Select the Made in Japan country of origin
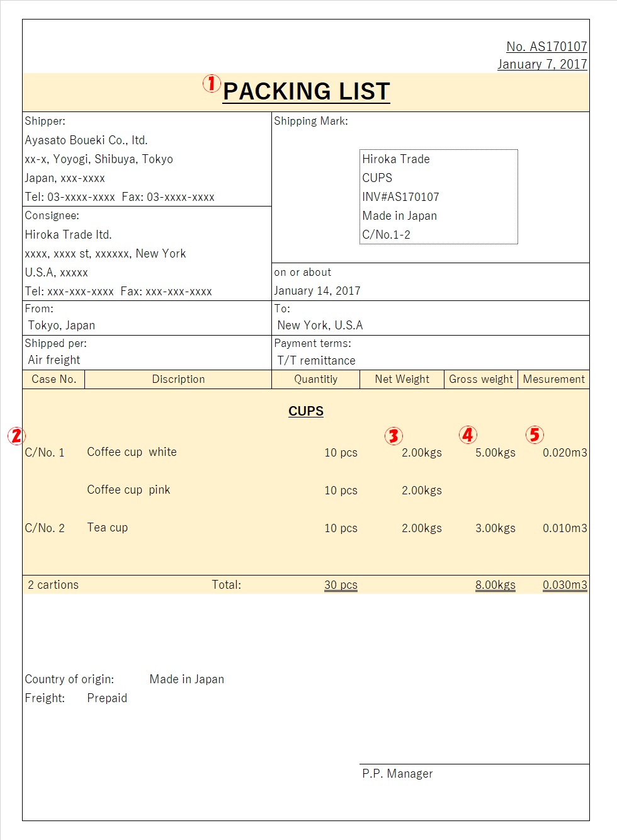 point(186,679)
